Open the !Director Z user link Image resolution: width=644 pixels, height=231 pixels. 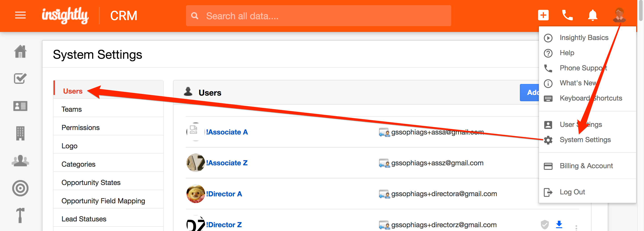coord(224,225)
